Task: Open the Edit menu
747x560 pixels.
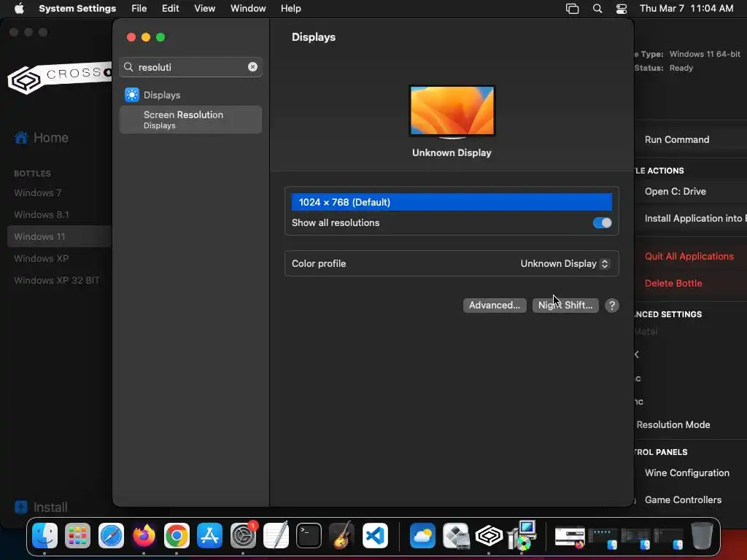Action: 170,8
